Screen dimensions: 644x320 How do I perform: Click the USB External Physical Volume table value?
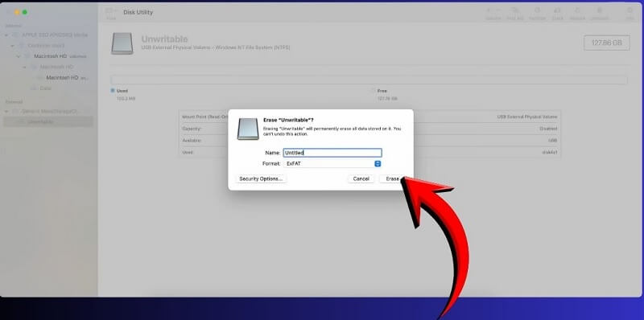click(527, 117)
